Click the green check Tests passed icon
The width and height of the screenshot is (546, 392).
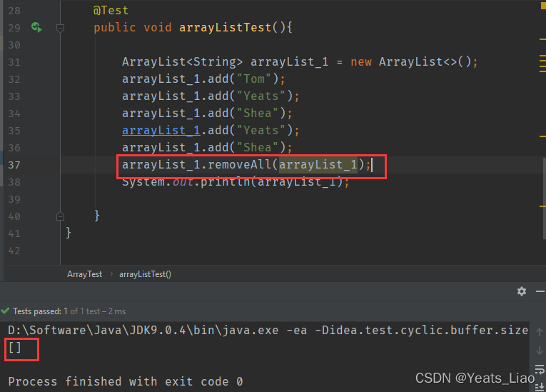5,311
